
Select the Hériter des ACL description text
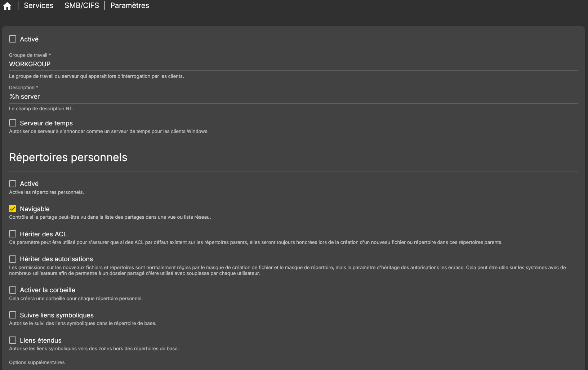[x=256, y=242]
